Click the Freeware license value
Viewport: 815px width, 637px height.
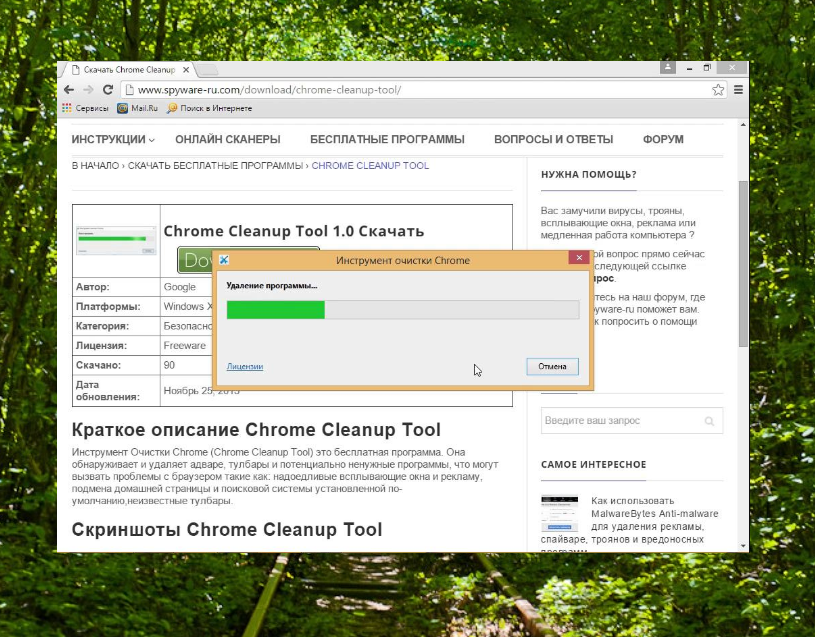click(185, 346)
